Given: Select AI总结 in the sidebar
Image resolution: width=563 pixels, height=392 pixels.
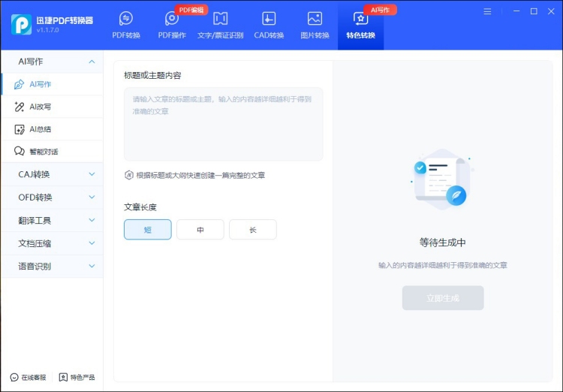Looking at the screenshot, I should point(52,129).
